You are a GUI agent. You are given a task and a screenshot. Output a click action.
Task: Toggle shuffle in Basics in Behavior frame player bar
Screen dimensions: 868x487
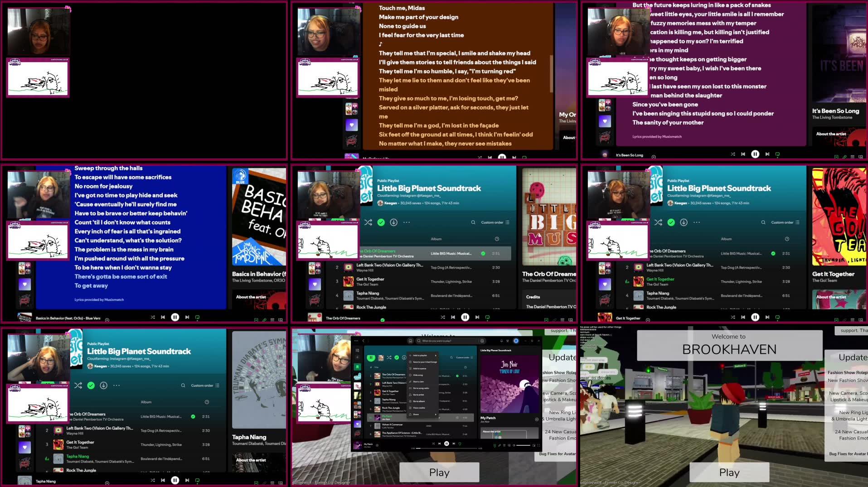pyautogui.click(x=153, y=317)
